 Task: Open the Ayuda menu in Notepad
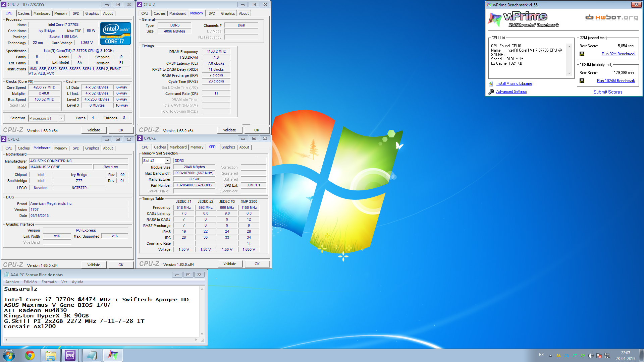77,282
